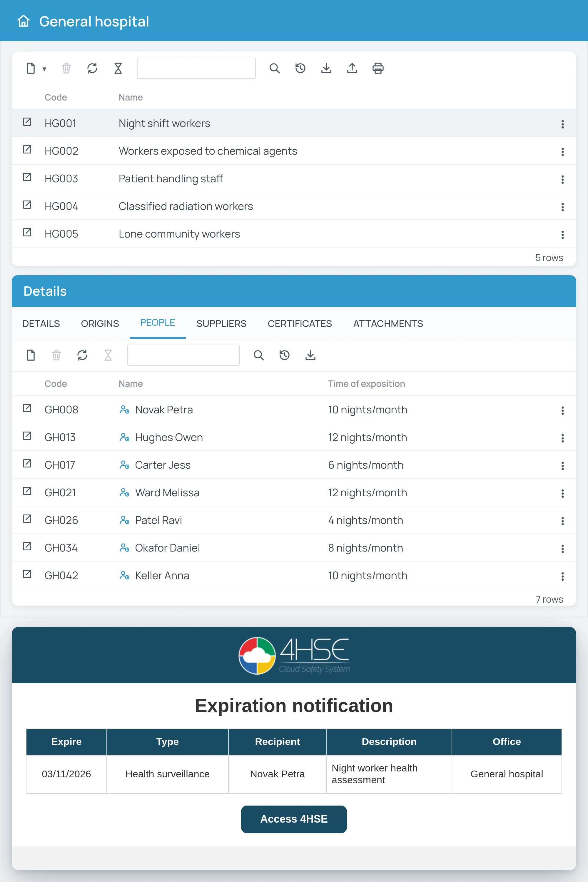
Task: Add new person in People toolbar
Action: click(x=31, y=355)
